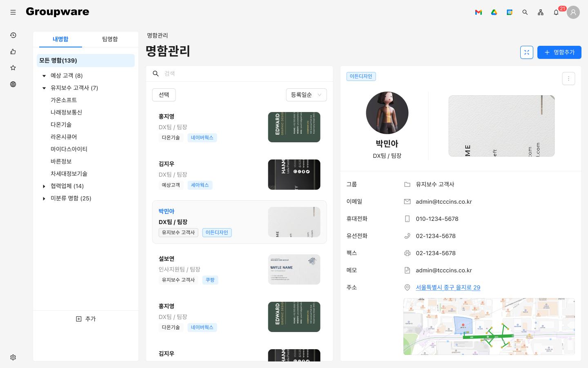The height and width of the screenshot is (368, 588).
Task: Open the 서울특별시 중구 을지로 29 address link
Action: coord(448,287)
